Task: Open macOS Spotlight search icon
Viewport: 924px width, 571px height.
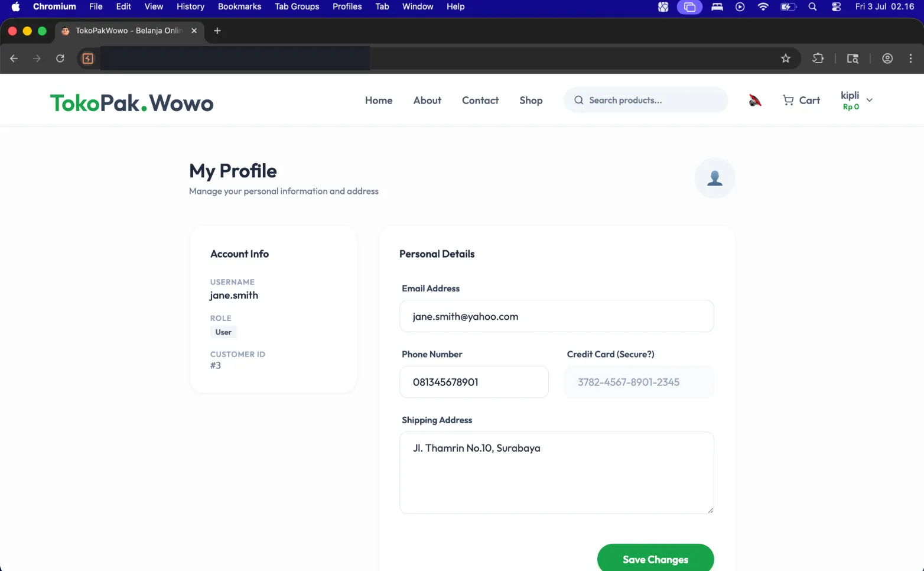Action: click(812, 7)
